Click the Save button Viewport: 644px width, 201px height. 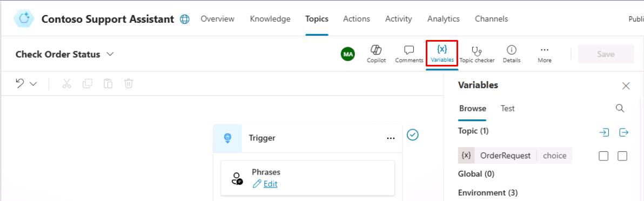(x=606, y=54)
